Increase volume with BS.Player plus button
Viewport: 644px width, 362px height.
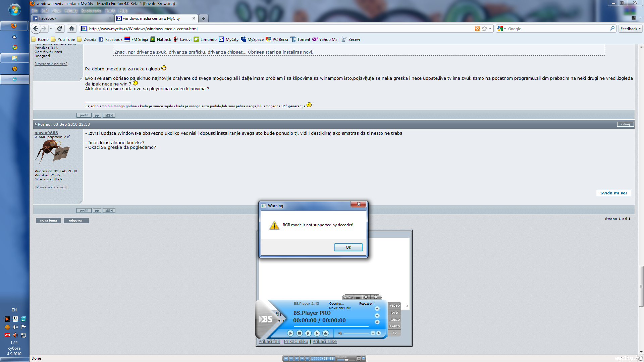(379, 333)
